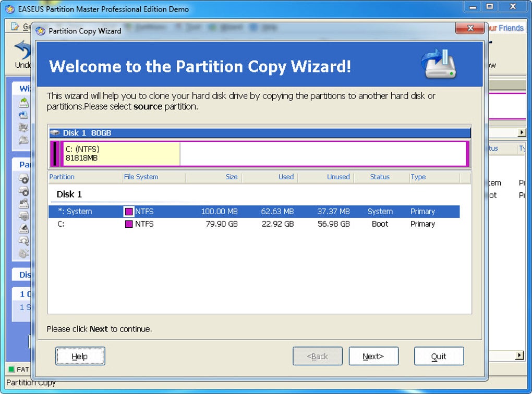Click the drive with pen icon in sidebar
This screenshot has height=394, width=532.
(24, 229)
